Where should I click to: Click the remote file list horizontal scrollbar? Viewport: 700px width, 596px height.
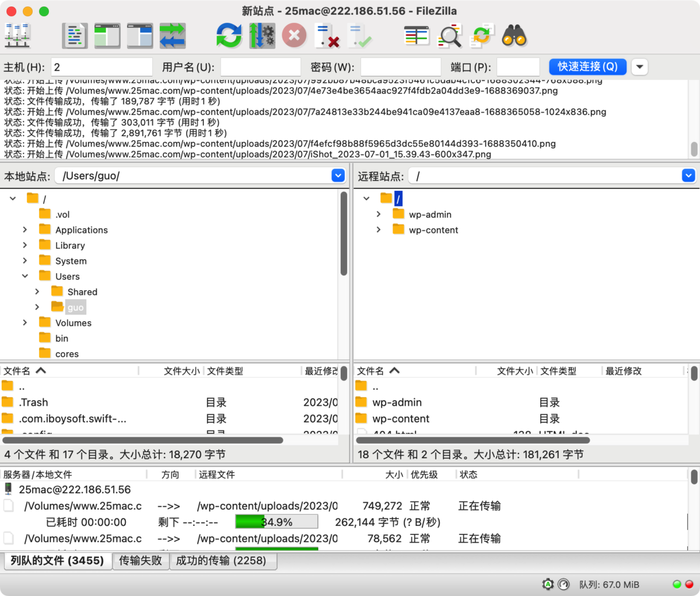[x=473, y=440]
